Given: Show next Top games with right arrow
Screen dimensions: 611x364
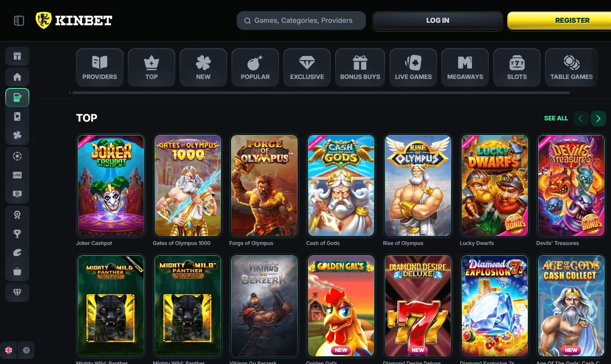Looking at the screenshot, I should point(598,119).
